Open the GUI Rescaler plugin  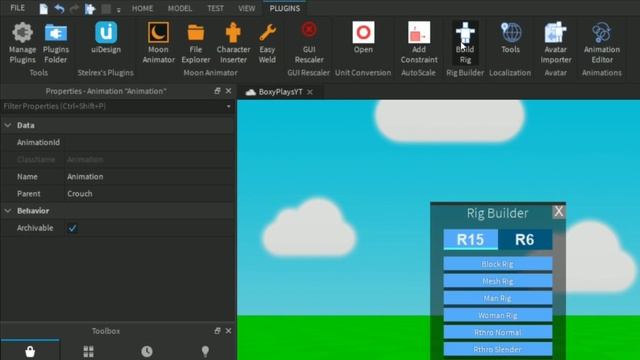[309, 43]
